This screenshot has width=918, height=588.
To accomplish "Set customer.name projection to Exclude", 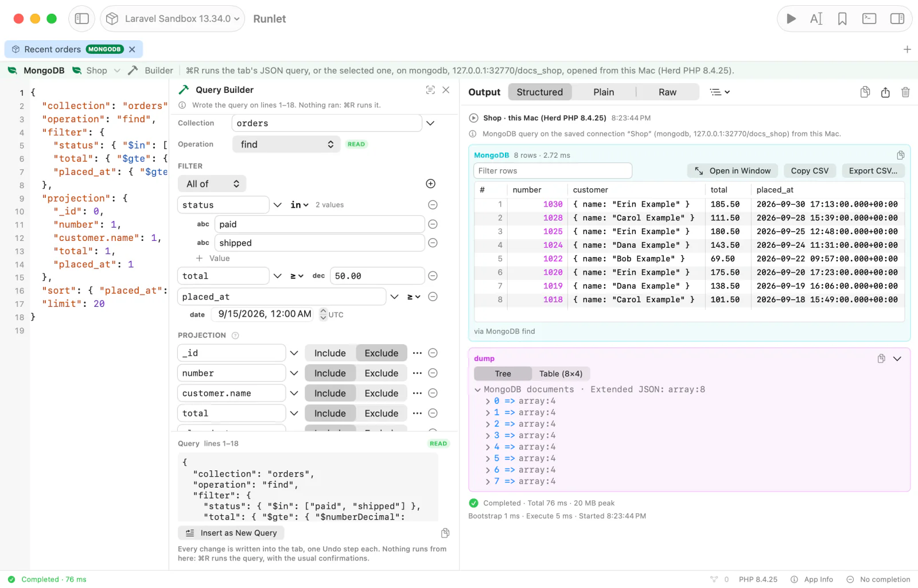I will pos(382,394).
